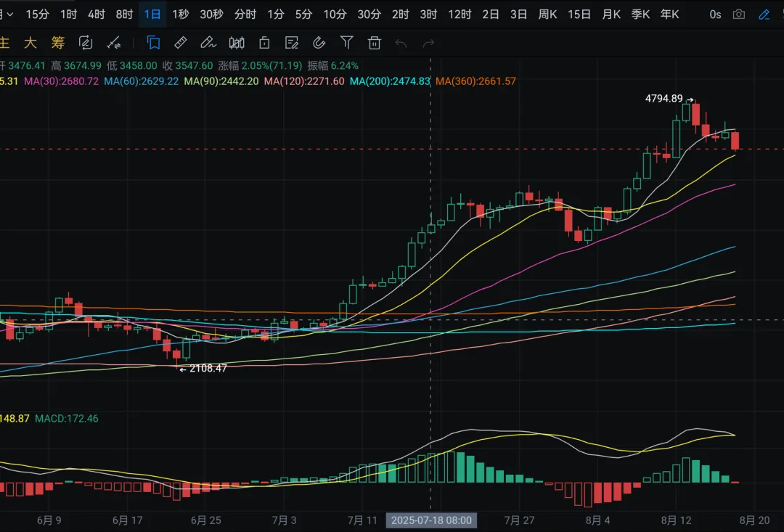Switch to the 3时 timeframe
The height and width of the screenshot is (532, 784).
click(428, 15)
